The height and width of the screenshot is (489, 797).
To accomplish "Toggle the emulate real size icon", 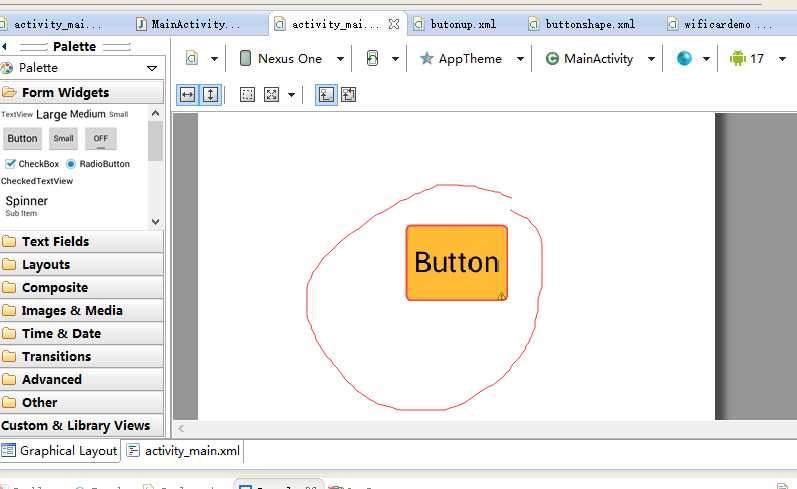I will point(326,95).
